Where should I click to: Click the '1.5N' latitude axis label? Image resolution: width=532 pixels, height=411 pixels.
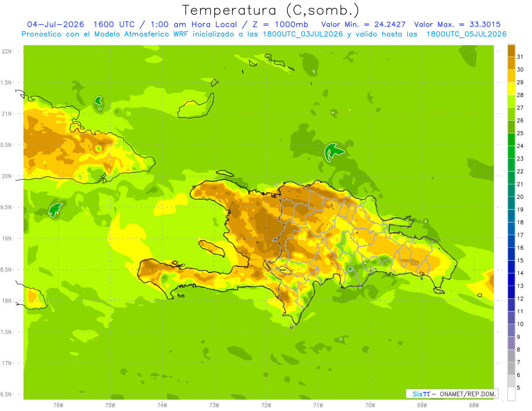point(6,82)
